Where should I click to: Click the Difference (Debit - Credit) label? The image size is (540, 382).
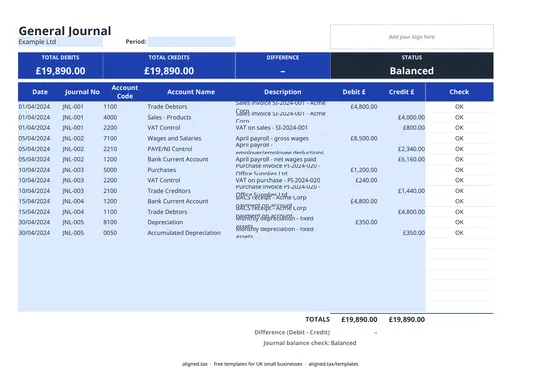click(x=292, y=332)
